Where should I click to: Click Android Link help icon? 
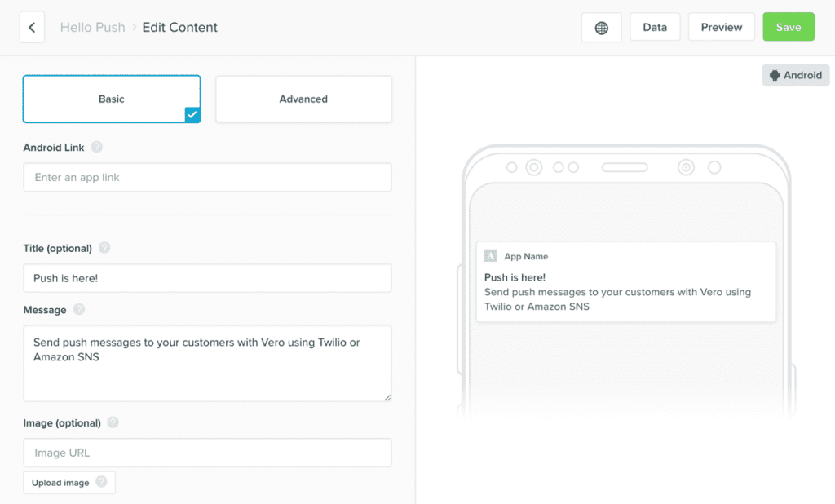[x=97, y=148]
